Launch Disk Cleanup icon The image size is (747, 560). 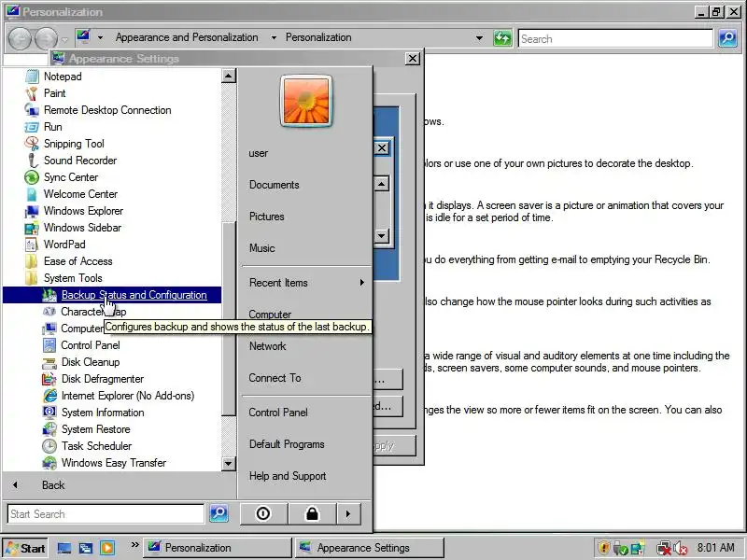[49, 362]
